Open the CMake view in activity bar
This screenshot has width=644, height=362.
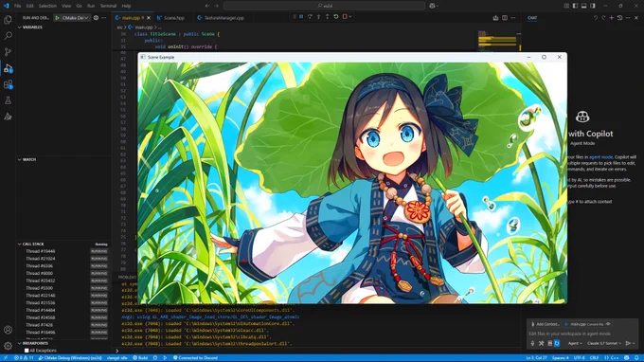[x=8, y=117]
